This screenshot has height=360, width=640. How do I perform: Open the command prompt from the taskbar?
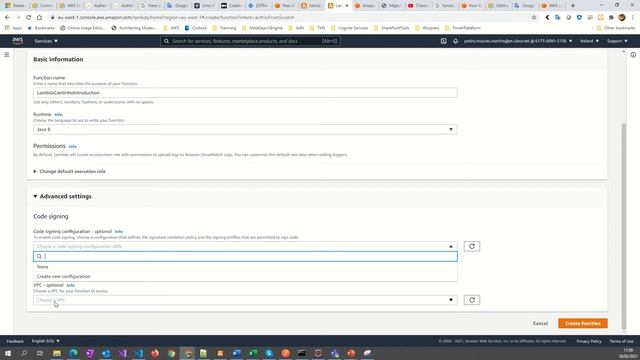302,353
